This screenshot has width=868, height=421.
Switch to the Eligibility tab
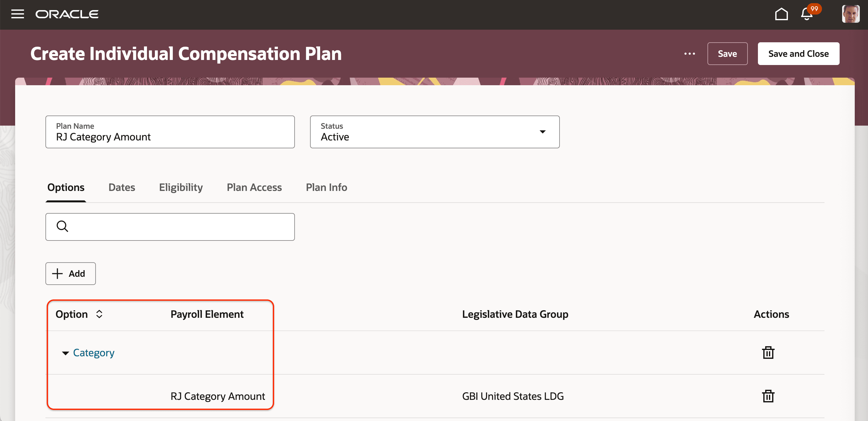coord(181,187)
